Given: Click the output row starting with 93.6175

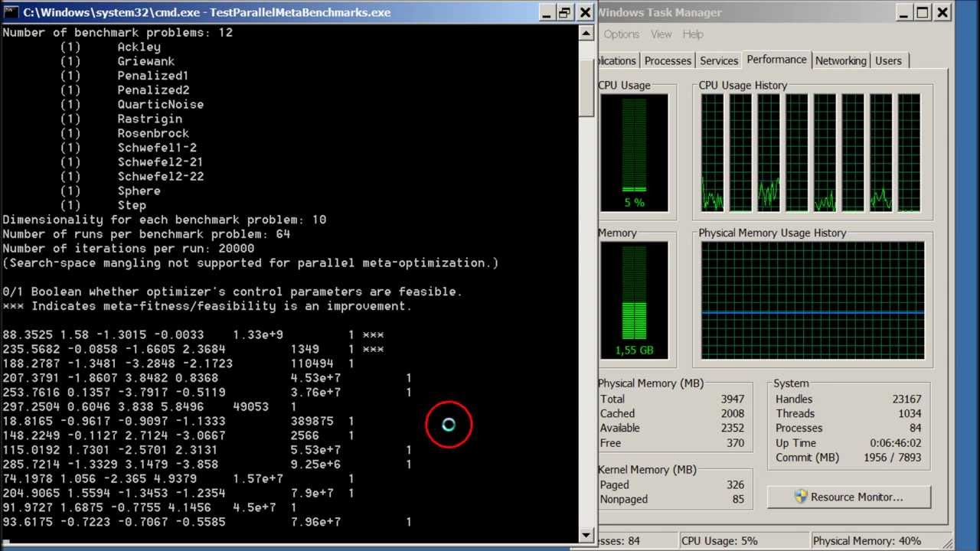Looking at the screenshot, I should pyautogui.click(x=207, y=522).
